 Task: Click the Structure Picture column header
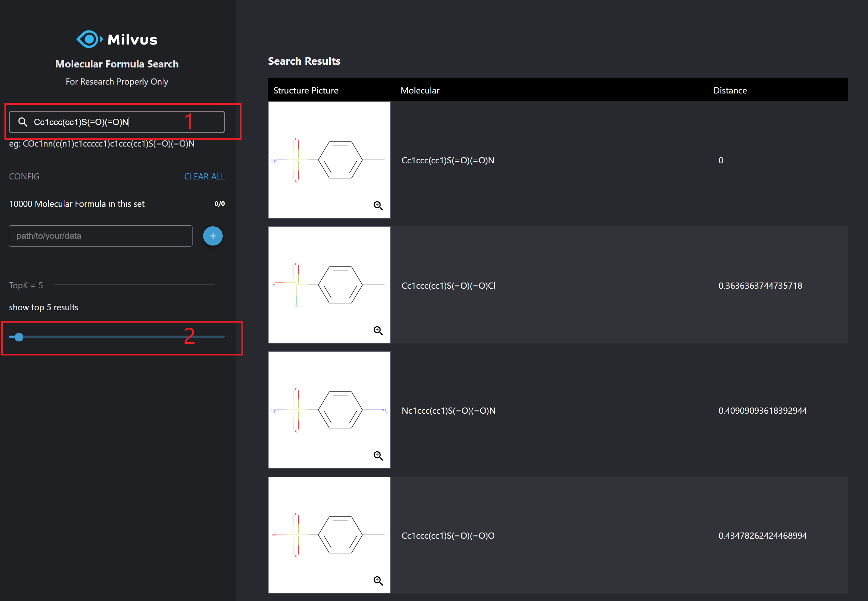coord(306,90)
